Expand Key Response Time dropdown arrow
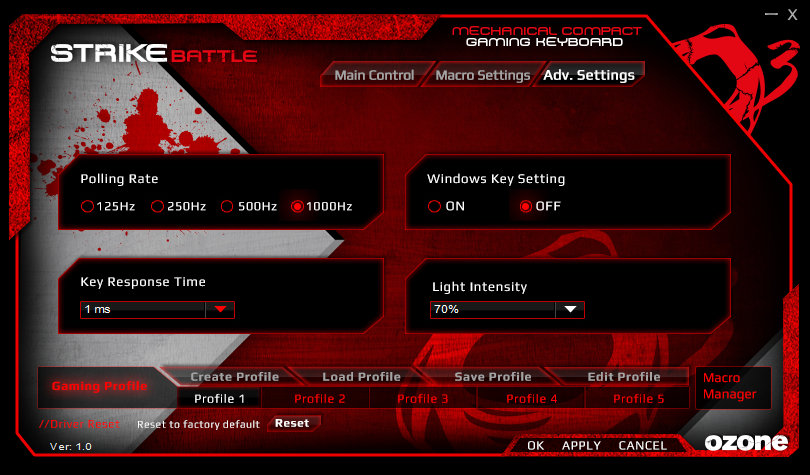 [x=220, y=310]
